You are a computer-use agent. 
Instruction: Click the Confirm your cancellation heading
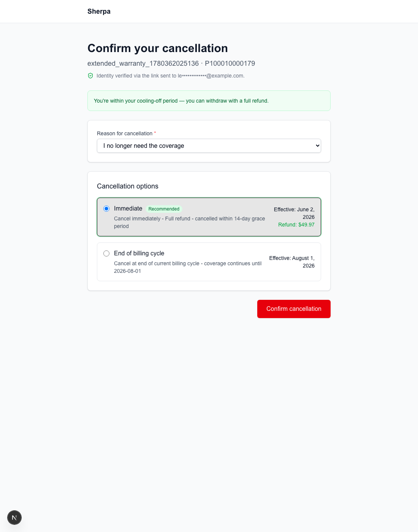click(x=158, y=48)
